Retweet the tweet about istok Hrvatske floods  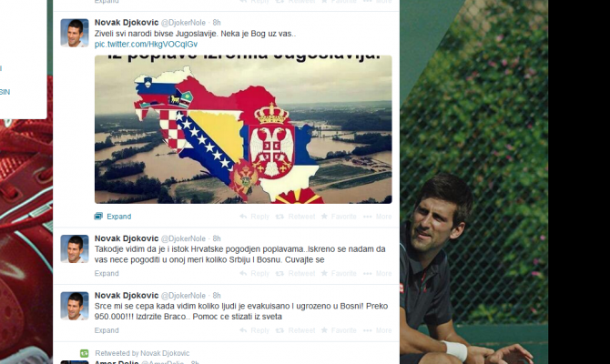coord(295,273)
